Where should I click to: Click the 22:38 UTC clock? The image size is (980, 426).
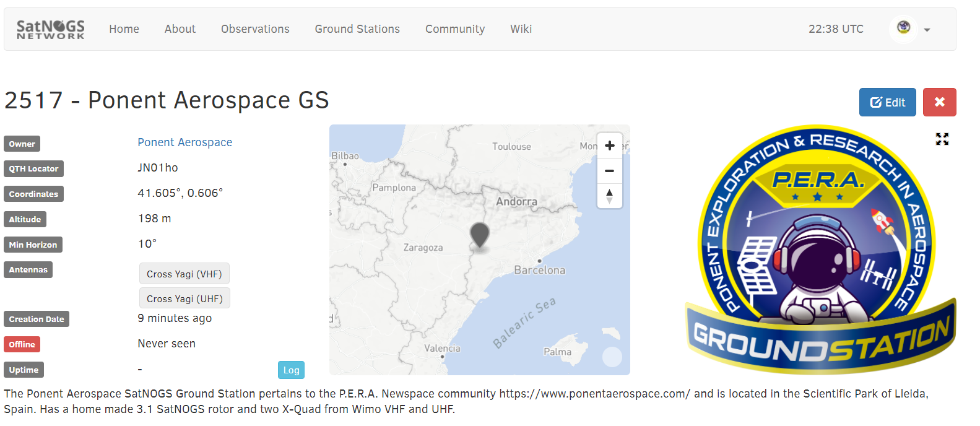click(836, 29)
